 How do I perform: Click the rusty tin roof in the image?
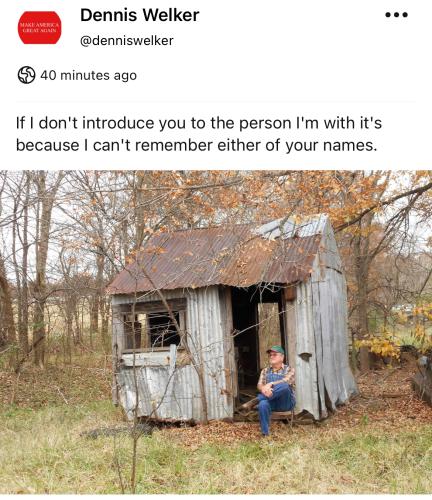point(217,257)
